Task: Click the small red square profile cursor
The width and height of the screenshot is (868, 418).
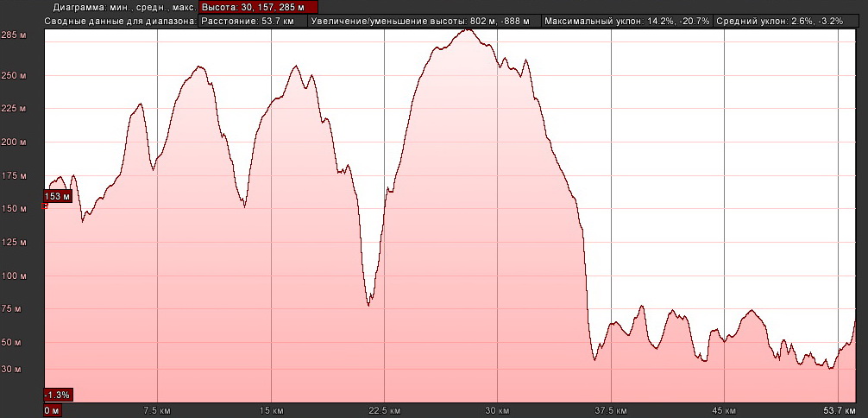Action: [45, 206]
